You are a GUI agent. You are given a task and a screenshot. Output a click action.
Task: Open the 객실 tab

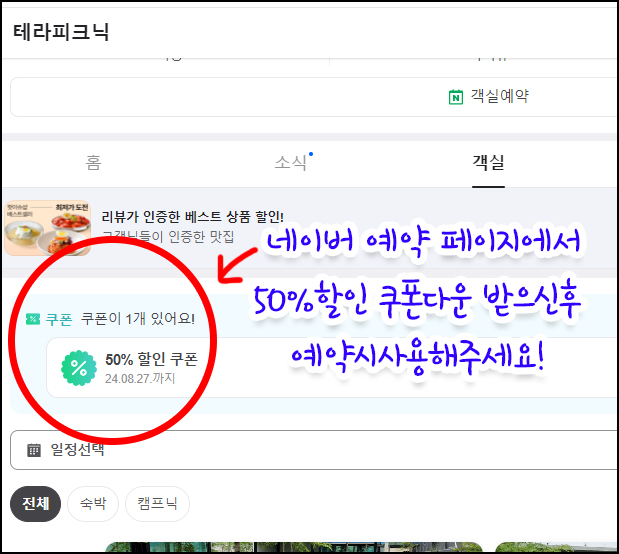tap(488, 162)
